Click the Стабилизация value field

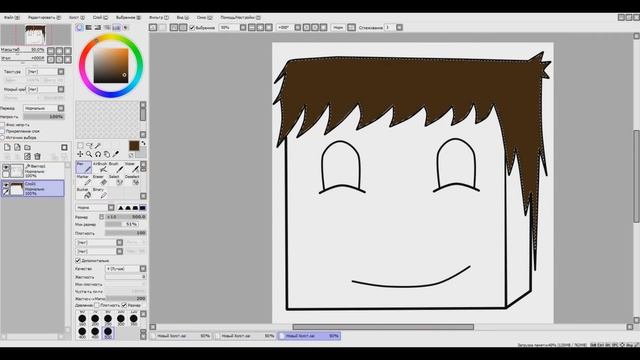pyautogui.click(x=389, y=28)
